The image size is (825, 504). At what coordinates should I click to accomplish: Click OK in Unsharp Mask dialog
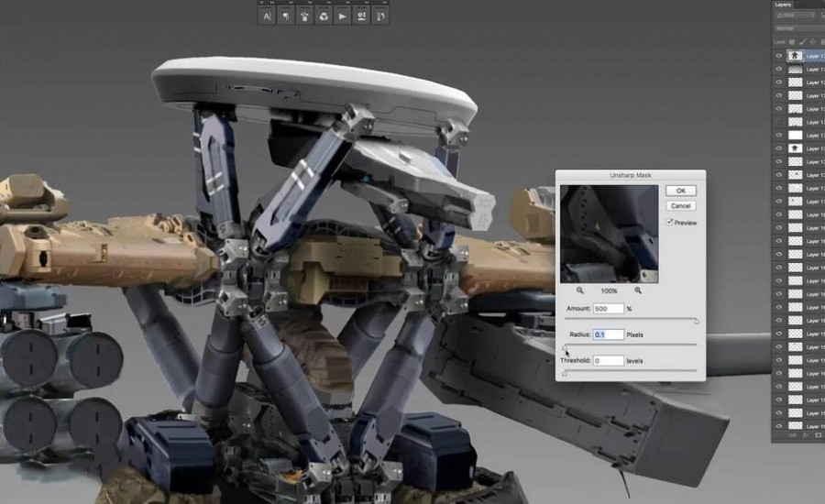[x=681, y=191]
